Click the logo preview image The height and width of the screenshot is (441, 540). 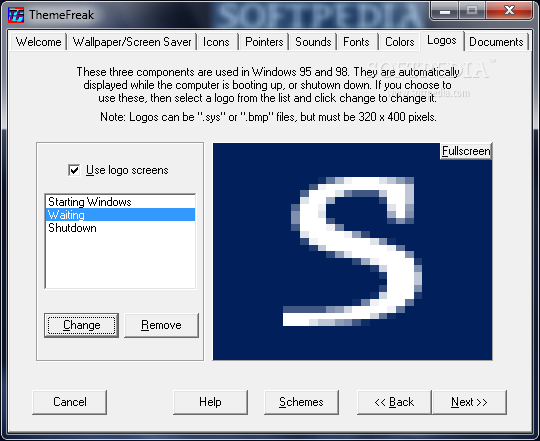(x=352, y=252)
